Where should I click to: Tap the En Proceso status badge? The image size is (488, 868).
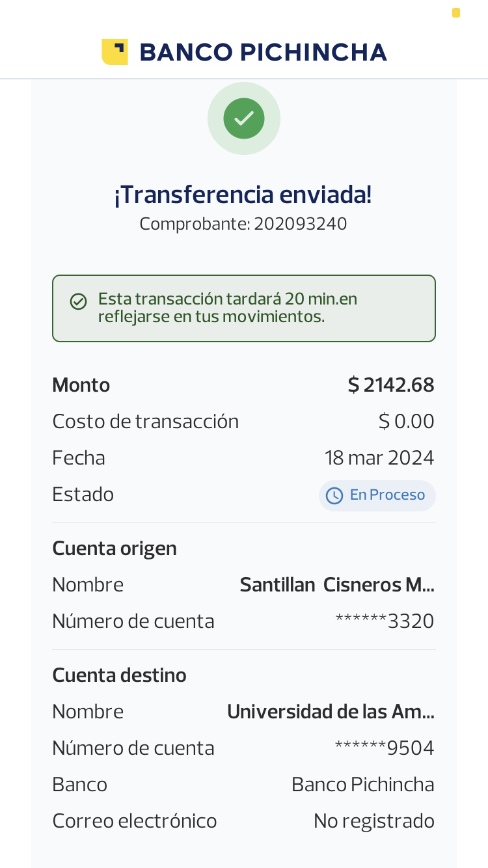tap(377, 496)
